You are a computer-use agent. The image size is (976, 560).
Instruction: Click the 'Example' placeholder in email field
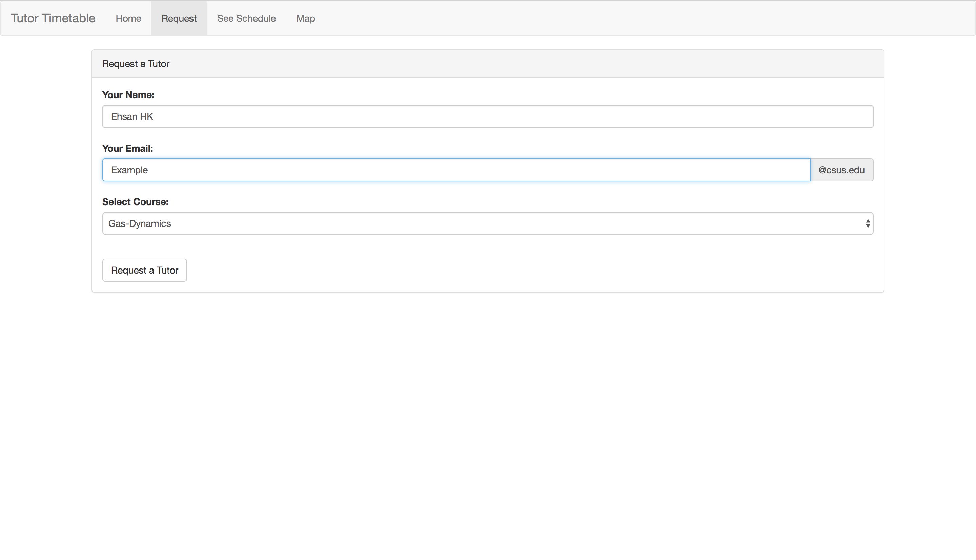point(129,170)
